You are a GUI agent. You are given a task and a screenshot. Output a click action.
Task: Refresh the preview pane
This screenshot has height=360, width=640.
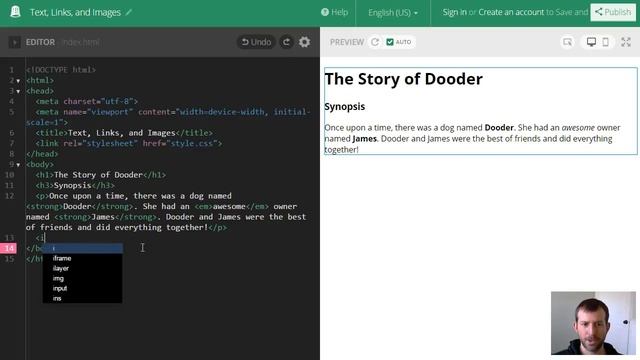(x=375, y=42)
